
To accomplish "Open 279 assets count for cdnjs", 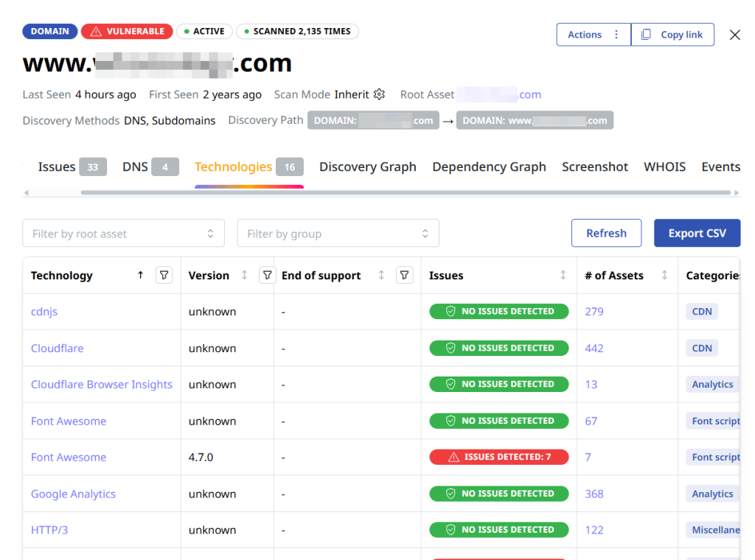I will (594, 312).
